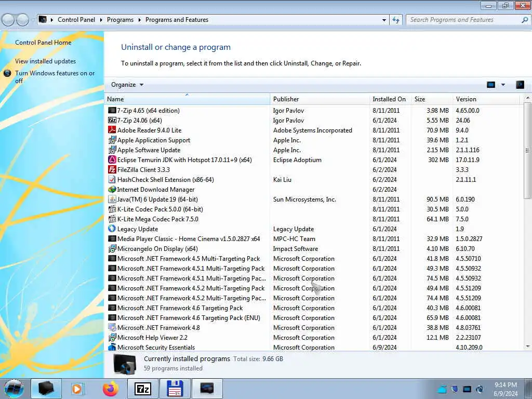Go to Control Panel in breadcrumb

click(76, 20)
